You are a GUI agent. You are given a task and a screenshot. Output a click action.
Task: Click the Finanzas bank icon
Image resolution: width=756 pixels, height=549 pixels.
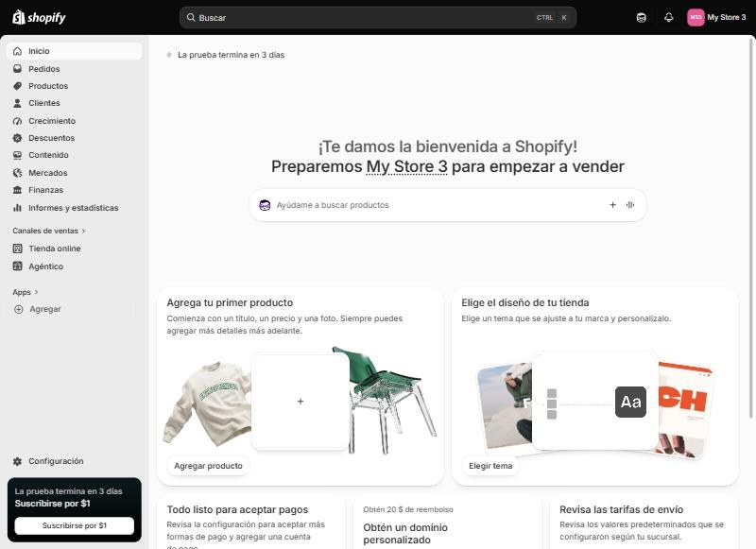tap(17, 190)
